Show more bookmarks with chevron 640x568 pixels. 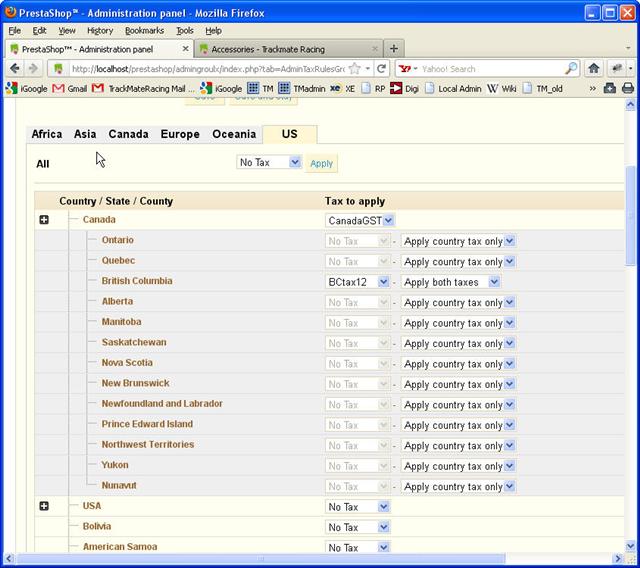click(593, 89)
